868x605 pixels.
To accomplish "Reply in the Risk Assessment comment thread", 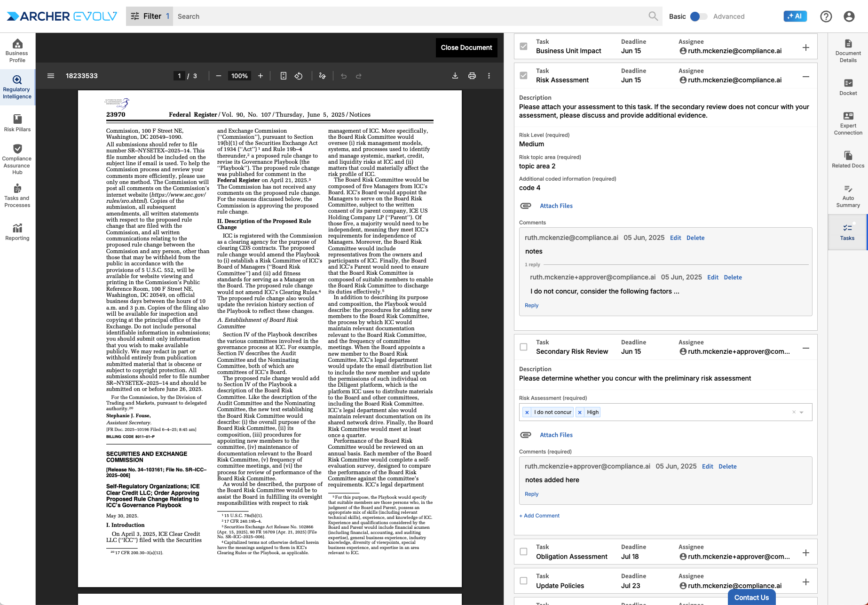I will [x=531, y=305].
